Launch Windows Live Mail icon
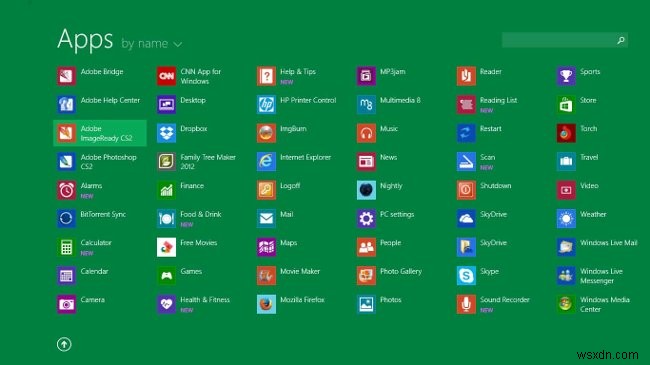 pos(566,247)
